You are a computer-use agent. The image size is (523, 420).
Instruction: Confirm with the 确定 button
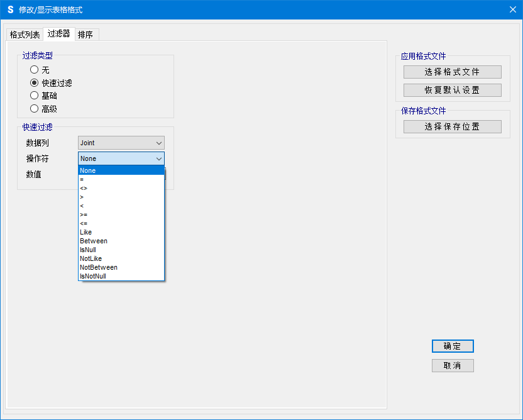coord(452,346)
